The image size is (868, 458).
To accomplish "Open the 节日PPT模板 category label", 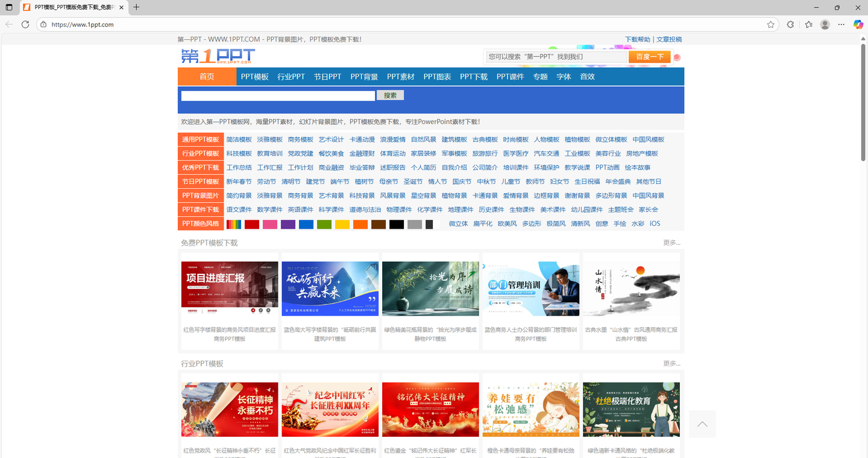I will tap(201, 182).
